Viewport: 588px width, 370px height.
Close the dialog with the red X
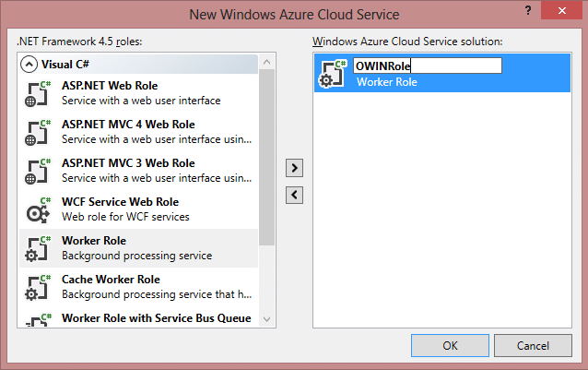tap(562, 10)
